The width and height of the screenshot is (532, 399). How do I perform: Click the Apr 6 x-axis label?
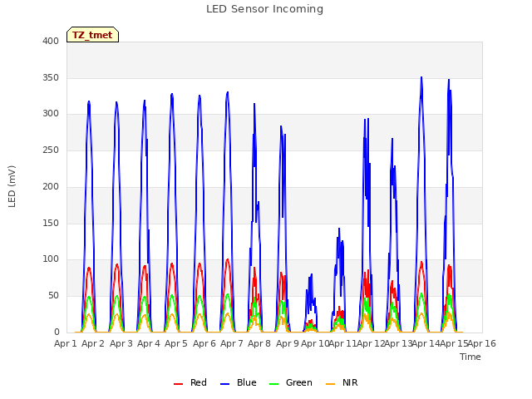click(204, 343)
